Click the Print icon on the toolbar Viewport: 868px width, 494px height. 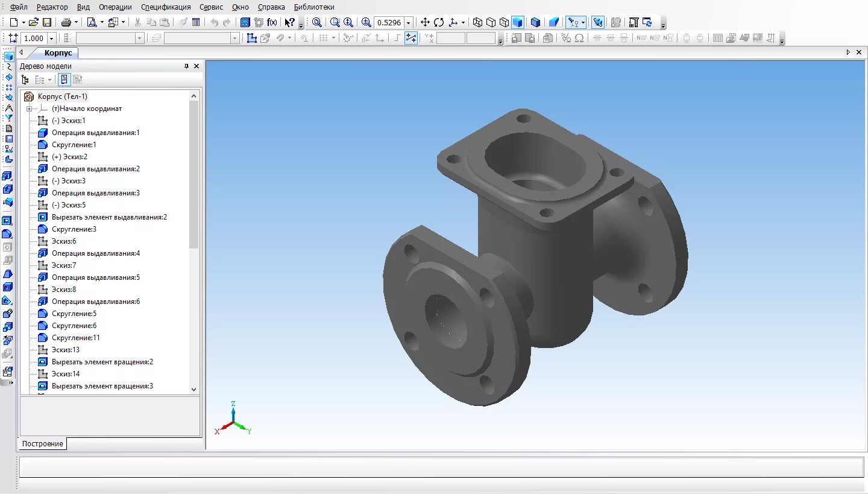click(x=65, y=22)
